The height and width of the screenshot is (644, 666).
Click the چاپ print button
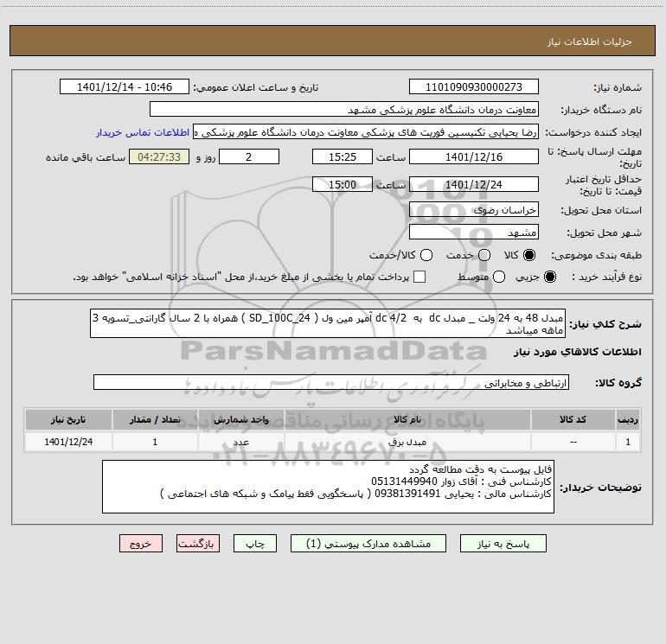pyautogui.click(x=255, y=544)
